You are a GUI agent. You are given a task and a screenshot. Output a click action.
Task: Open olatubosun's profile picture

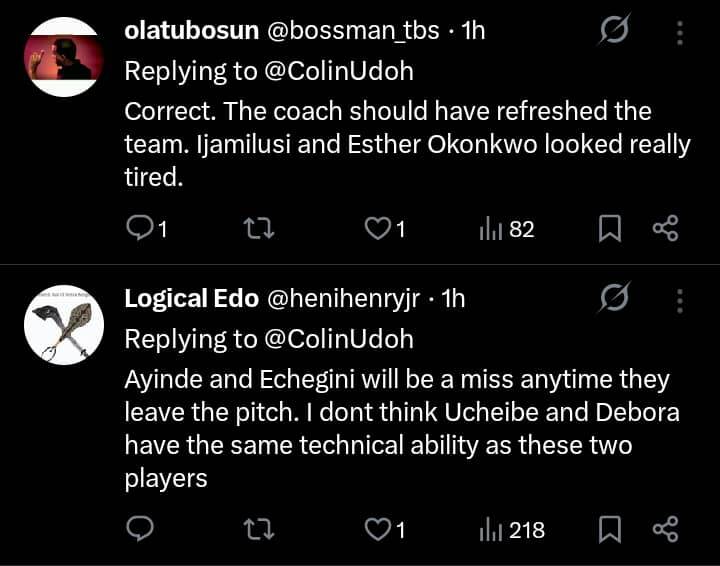[x=64, y=57]
